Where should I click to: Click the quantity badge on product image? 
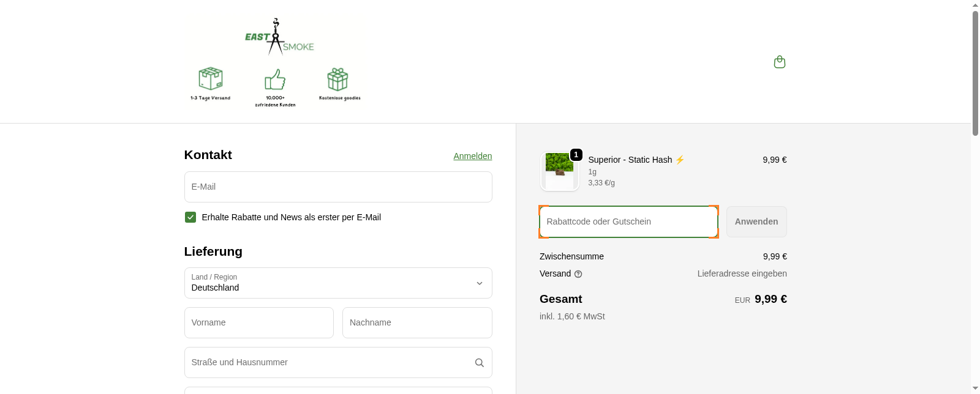coord(576,155)
